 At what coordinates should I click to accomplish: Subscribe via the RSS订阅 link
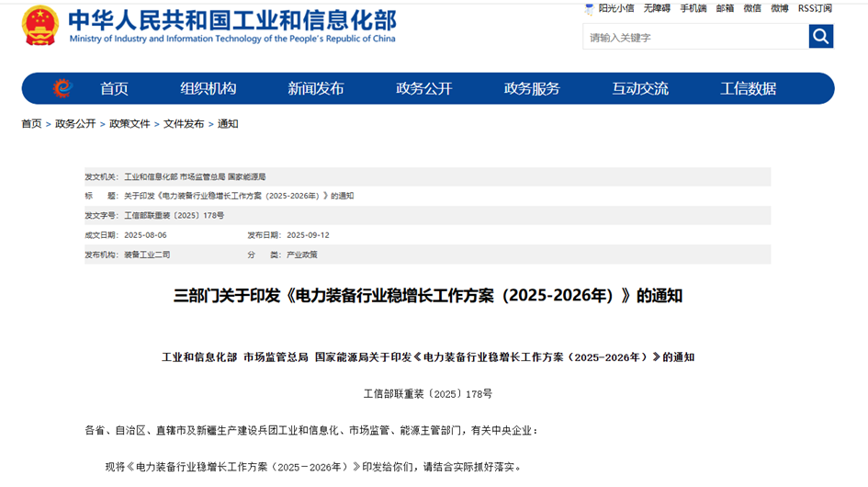[x=815, y=8]
